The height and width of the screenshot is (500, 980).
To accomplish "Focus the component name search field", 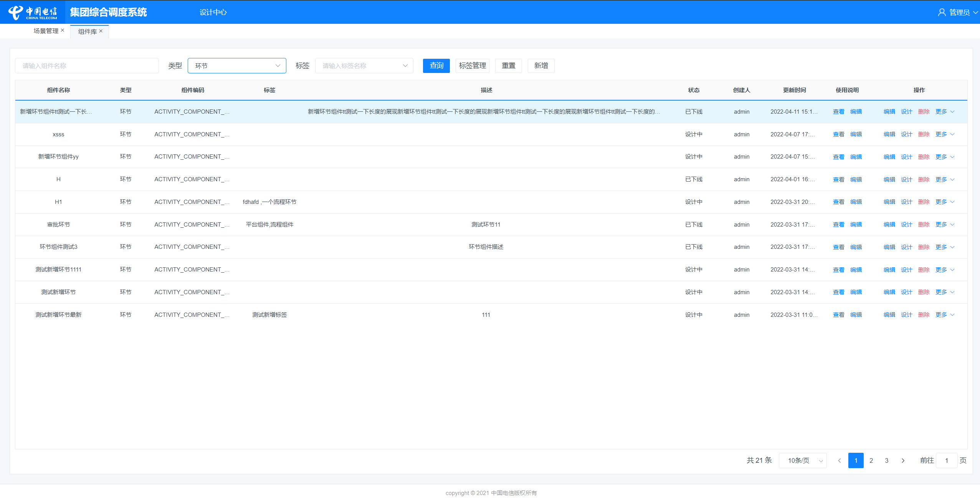I will [87, 66].
